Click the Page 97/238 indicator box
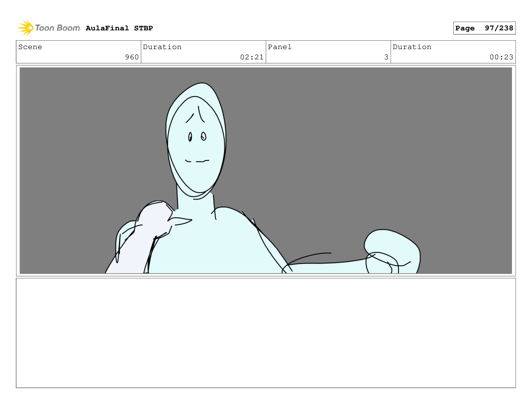The width and height of the screenshot is (532, 412). (x=484, y=28)
